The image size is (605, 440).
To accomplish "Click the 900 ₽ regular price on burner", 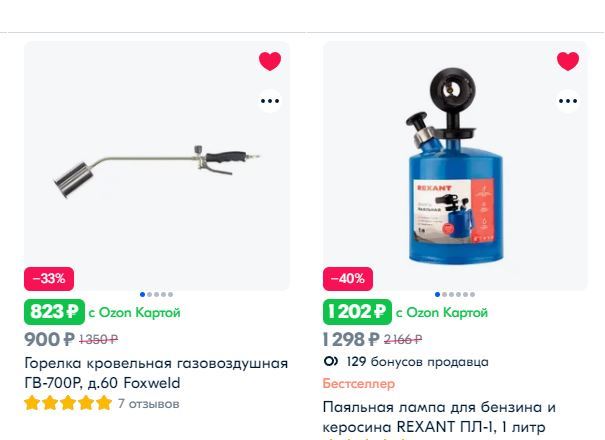I will [x=49, y=340].
